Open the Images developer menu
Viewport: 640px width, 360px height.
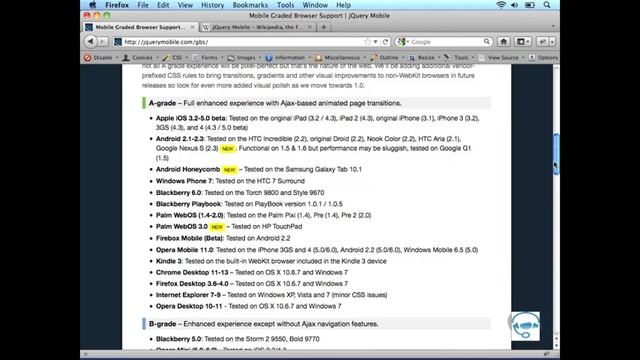click(242, 58)
